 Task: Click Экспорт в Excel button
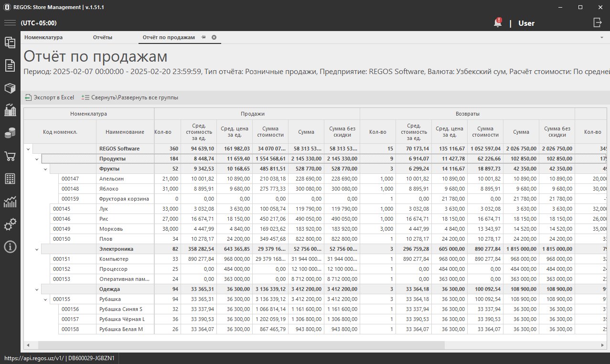coord(50,97)
